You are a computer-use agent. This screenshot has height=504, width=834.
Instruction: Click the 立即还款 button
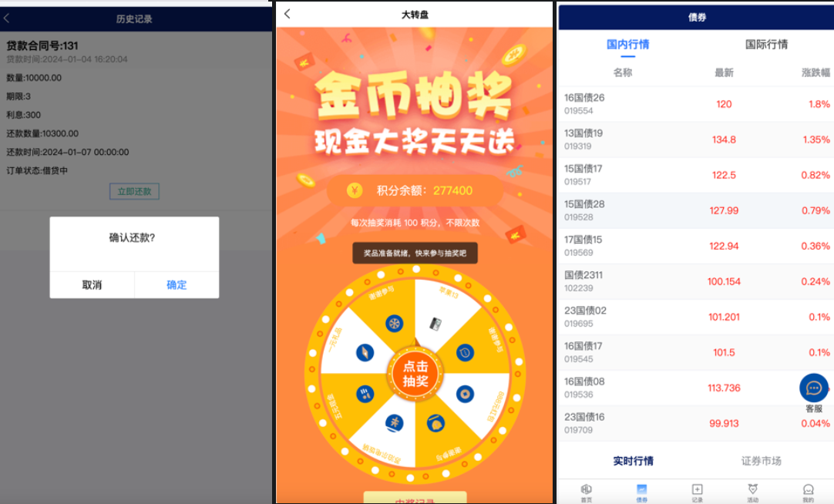[x=135, y=191]
